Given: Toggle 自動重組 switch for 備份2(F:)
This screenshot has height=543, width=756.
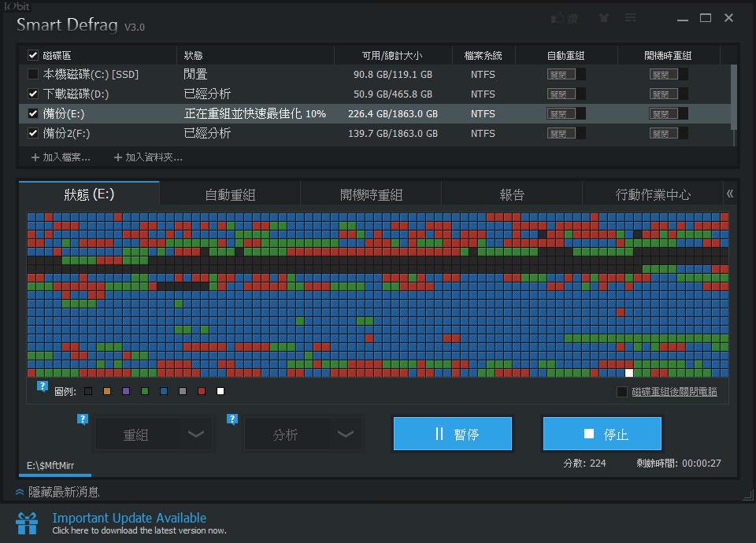Looking at the screenshot, I should 566,134.
